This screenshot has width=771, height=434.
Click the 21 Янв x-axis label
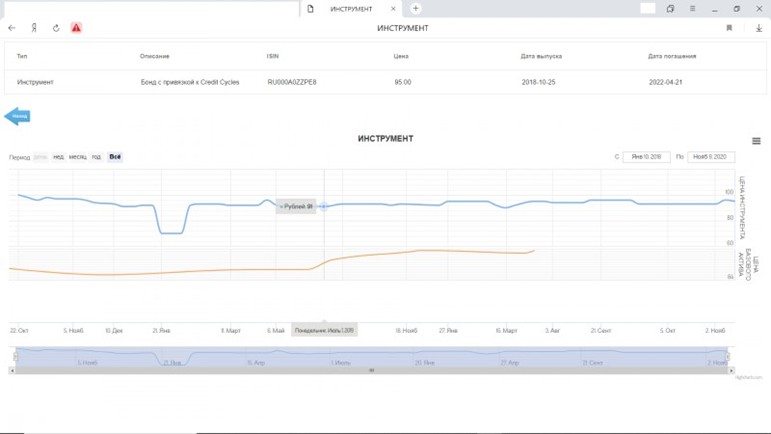161,330
